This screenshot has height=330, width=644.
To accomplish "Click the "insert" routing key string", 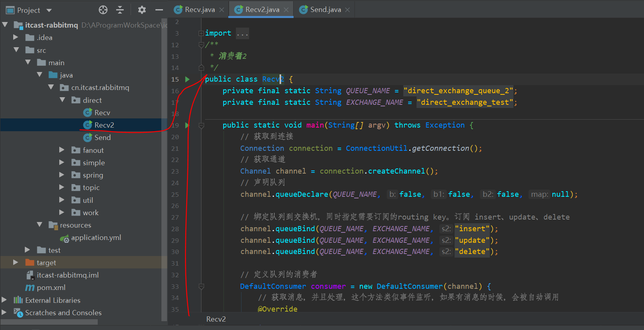I will [x=472, y=229].
